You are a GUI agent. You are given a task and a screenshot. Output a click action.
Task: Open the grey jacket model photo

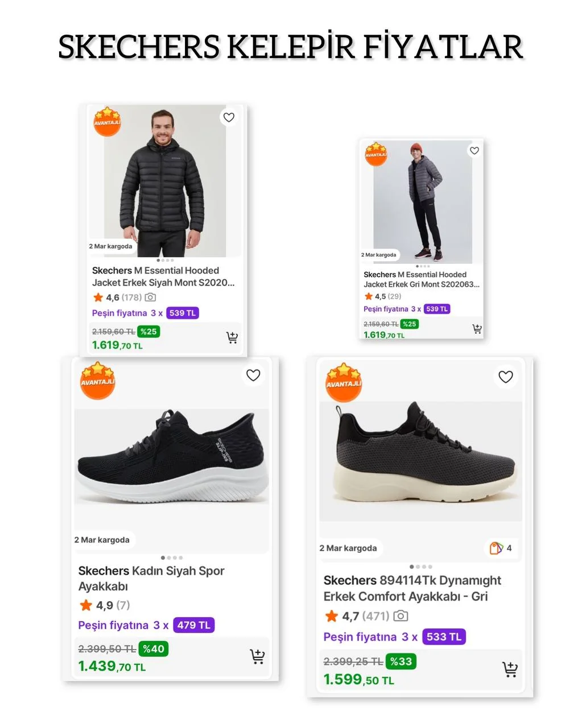pos(423,201)
